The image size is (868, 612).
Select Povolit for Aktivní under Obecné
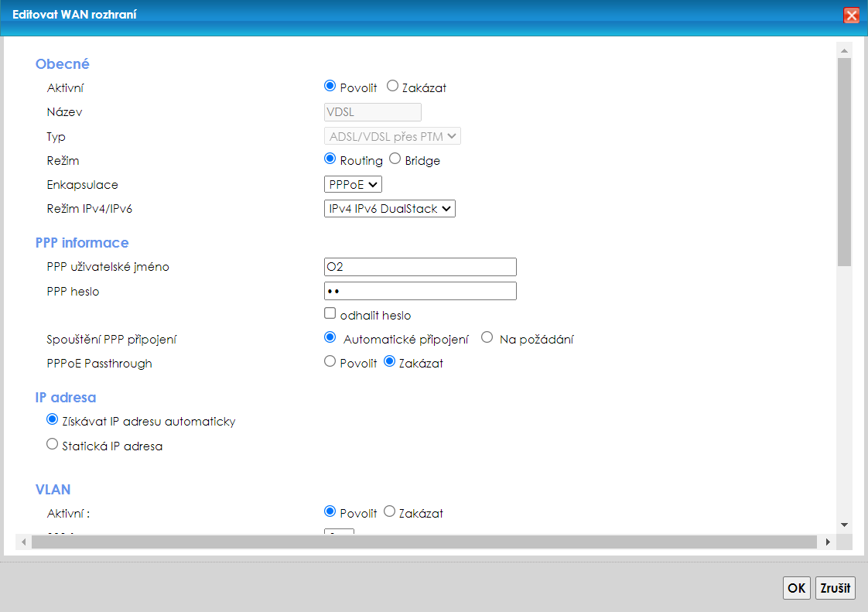(x=330, y=87)
